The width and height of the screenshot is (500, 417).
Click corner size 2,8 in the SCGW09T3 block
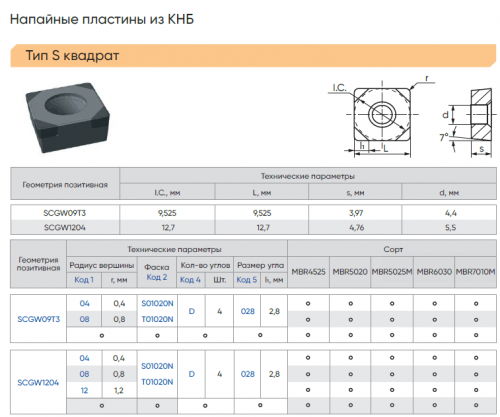[274, 311]
